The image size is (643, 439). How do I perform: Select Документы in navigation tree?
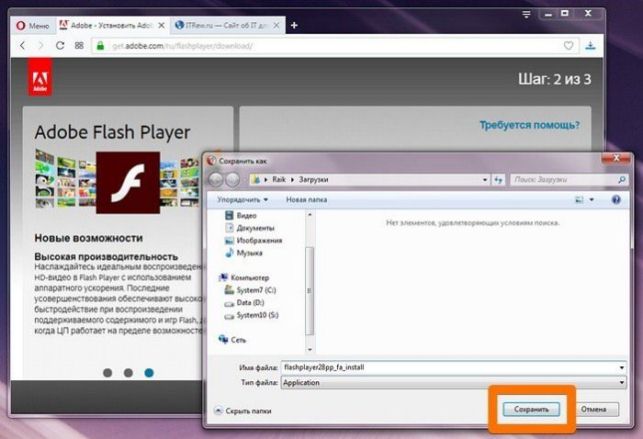250,228
